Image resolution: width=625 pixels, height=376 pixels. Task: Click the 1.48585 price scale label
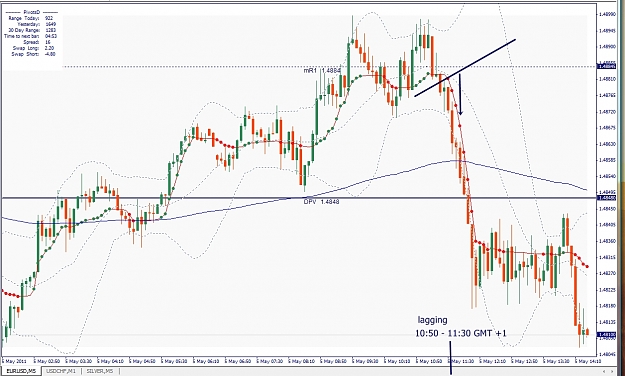[607, 160]
